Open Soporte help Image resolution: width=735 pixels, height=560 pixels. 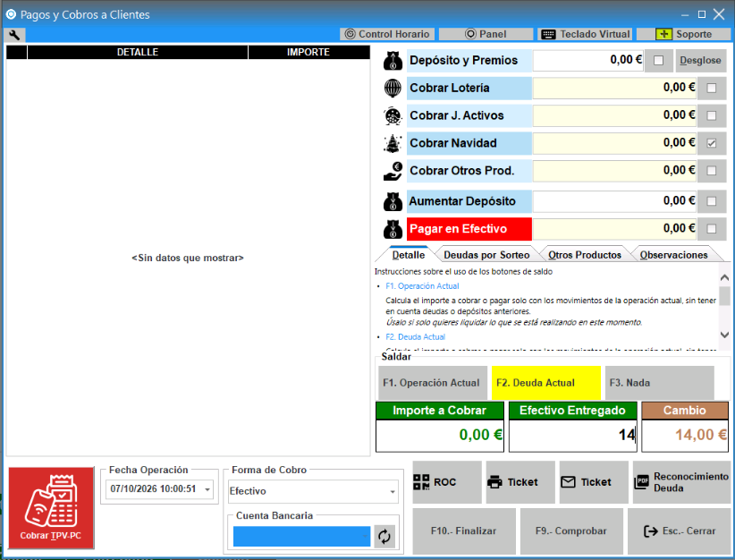tap(684, 34)
